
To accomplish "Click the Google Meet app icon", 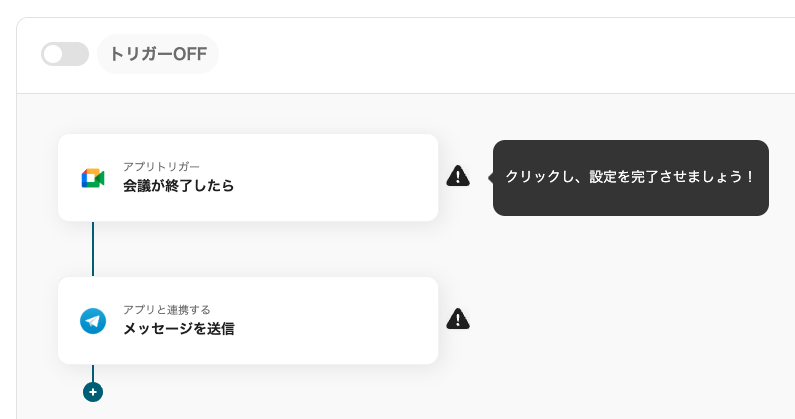I will pyautogui.click(x=93, y=178).
